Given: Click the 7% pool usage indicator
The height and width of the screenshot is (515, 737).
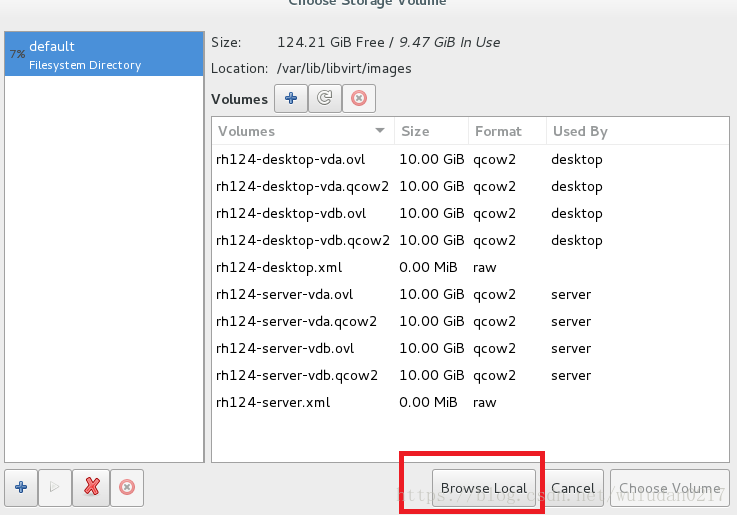Looking at the screenshot, I should [x=17, y=54].
